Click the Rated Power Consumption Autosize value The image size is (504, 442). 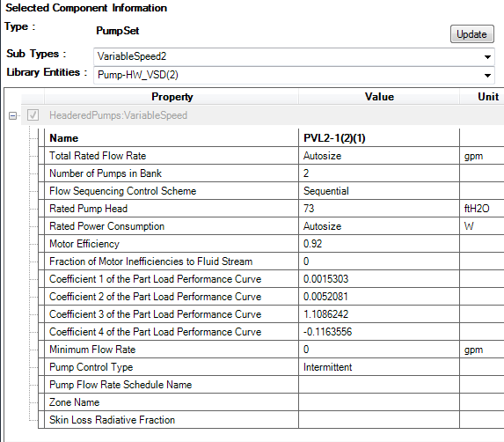pos(379,226)
